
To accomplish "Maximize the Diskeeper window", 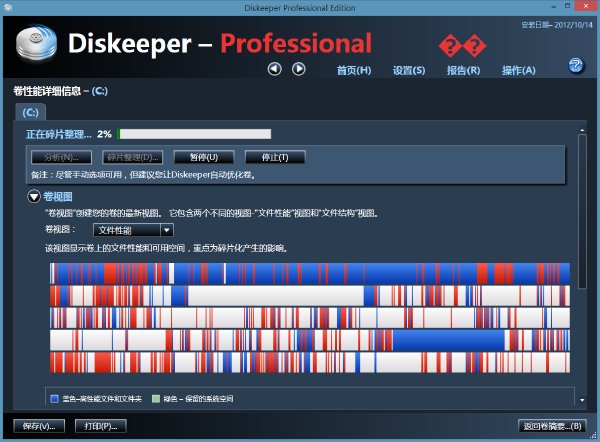I will pyautogui.click(x=568, y=6).
